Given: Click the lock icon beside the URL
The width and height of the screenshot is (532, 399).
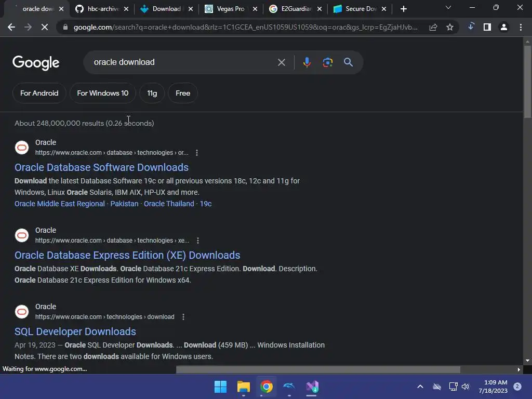Looking at the screenshot, I should (x=65, y=27).
